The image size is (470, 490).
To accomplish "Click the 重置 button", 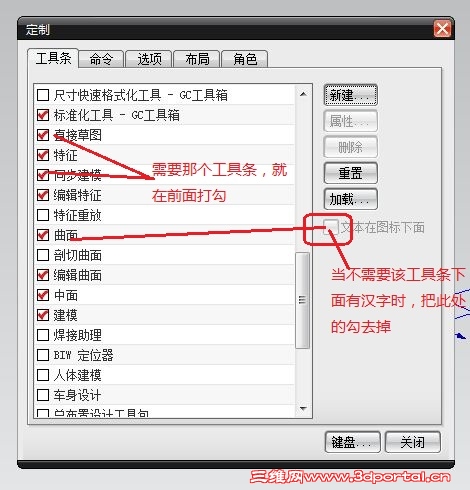I will (350, 173).
